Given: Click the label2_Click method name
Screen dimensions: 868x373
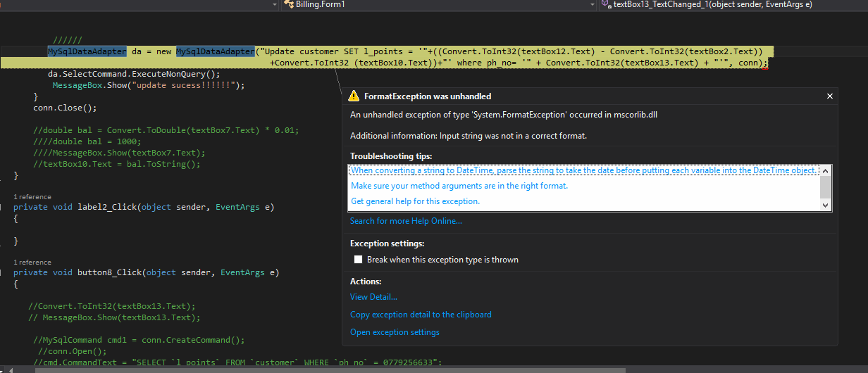Looking at the screenshot, I should [x=108, y=207].
